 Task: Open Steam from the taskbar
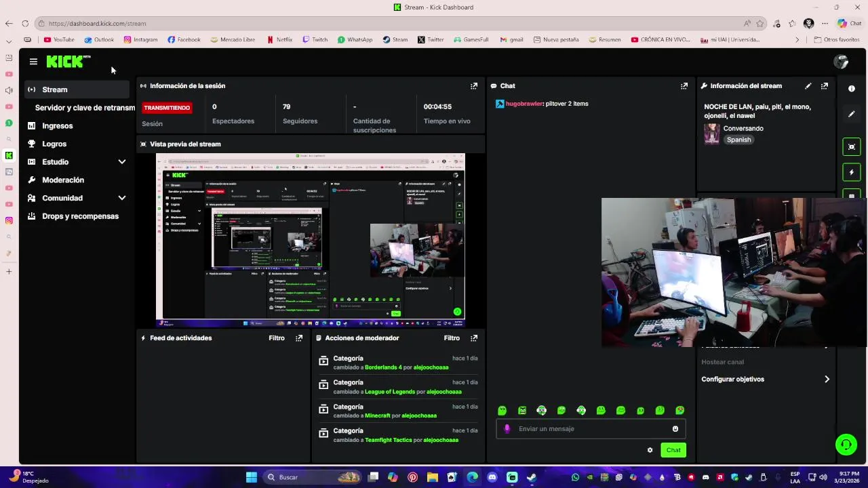click(x=532, y=477)
